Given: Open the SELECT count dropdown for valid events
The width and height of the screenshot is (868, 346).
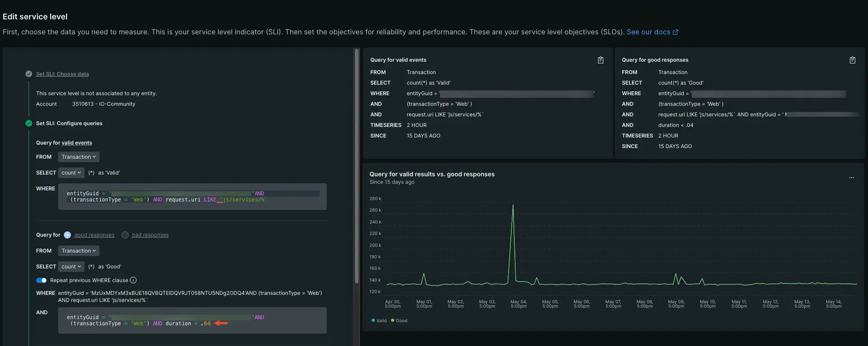Looking at the screenshot, I should coord(71,173).
